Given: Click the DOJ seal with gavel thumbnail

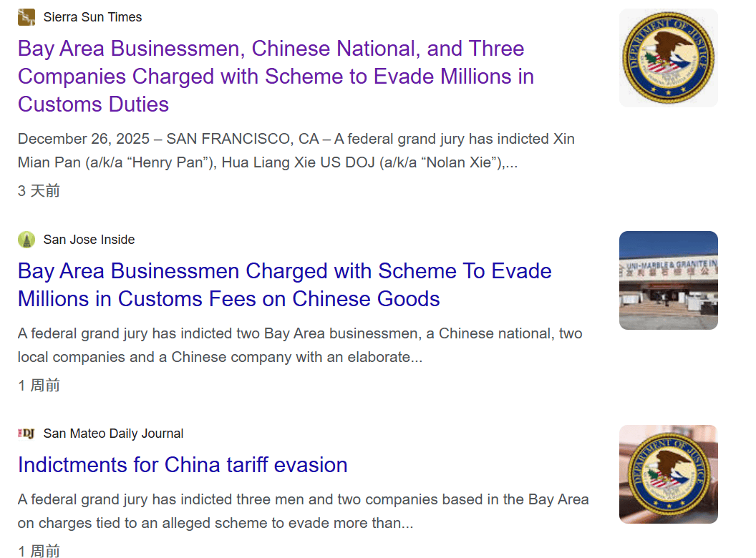Looking at the screenshot, I should click(668, 474).
